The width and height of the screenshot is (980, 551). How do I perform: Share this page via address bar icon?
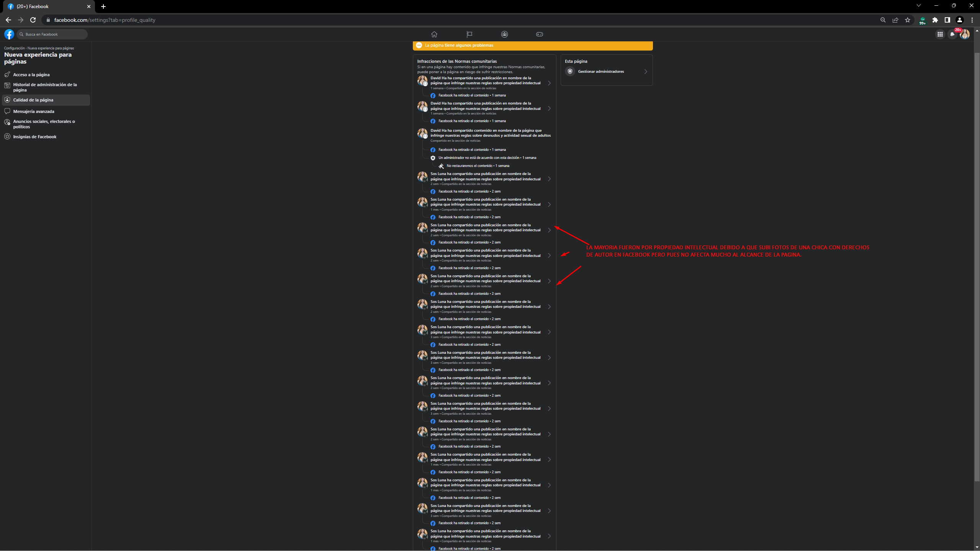point(895,20)
